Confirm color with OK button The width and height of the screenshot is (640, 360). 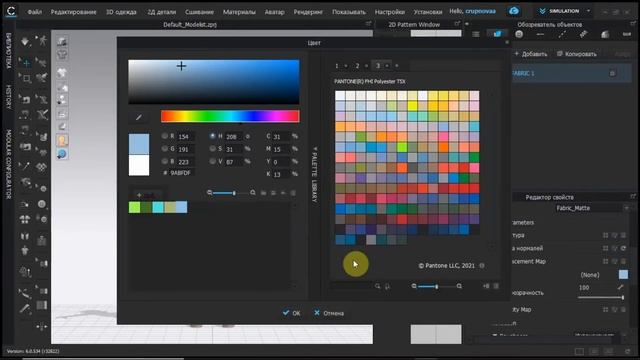pos(291,313)
